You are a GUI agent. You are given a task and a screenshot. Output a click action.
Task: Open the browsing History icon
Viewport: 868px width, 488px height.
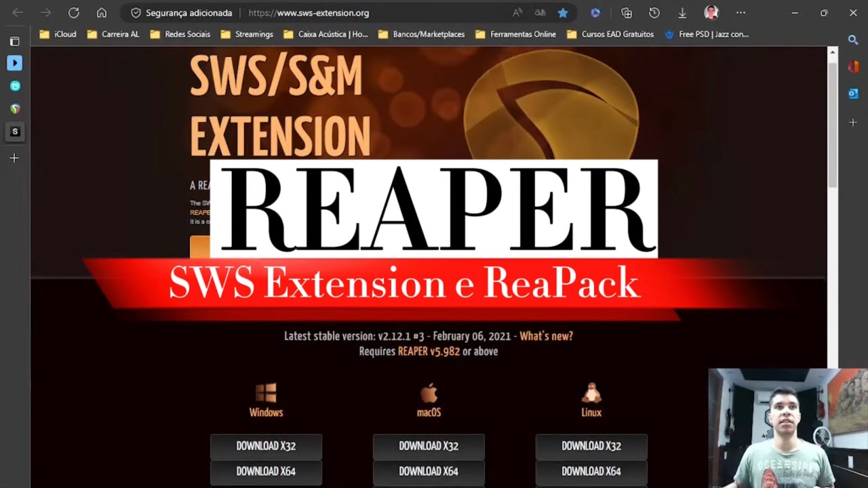pyautogui.click(x=654, y=13)
